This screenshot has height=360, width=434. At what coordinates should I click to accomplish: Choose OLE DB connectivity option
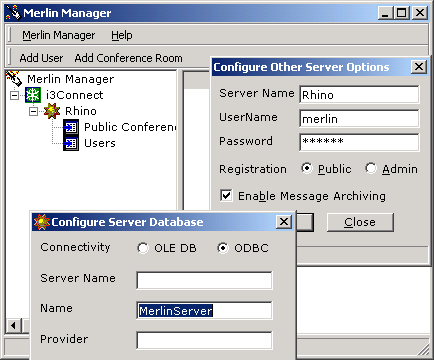tap(143, 248)
